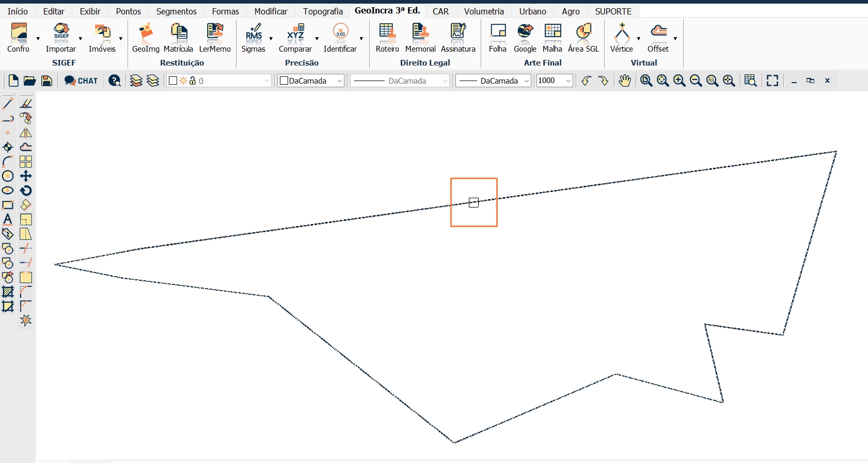Switch to the SUPORTE tab
Screen dimensions: 868x463
coord(613,11)
